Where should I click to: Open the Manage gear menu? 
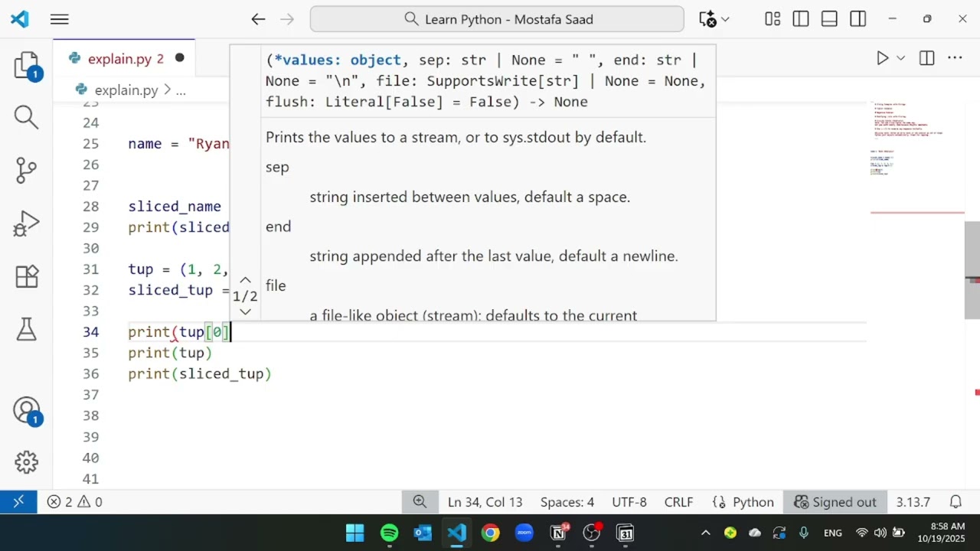click(26, 462)
